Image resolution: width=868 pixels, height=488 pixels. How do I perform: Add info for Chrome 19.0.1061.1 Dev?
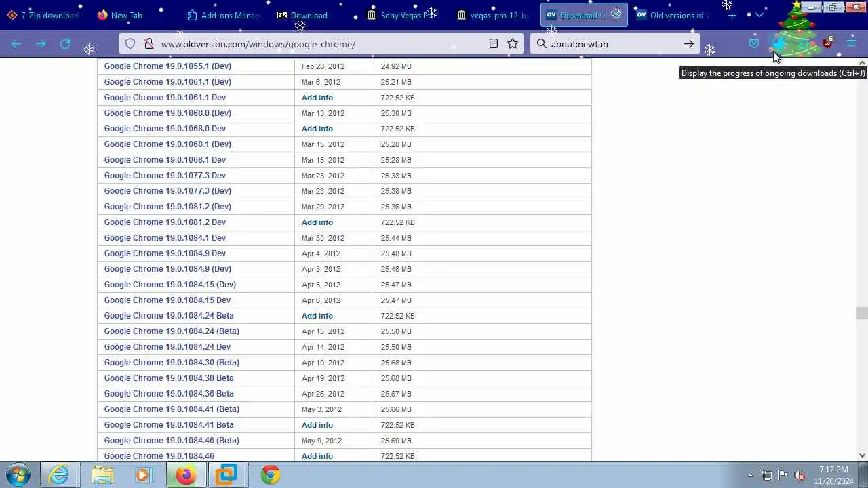[317, 98]
